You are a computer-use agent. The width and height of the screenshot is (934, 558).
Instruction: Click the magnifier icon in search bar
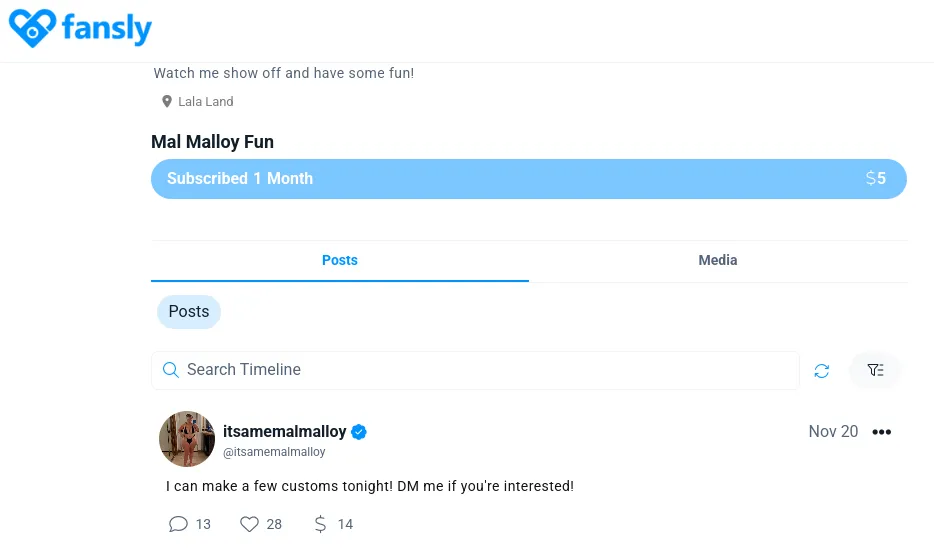(x=171, y=370)
